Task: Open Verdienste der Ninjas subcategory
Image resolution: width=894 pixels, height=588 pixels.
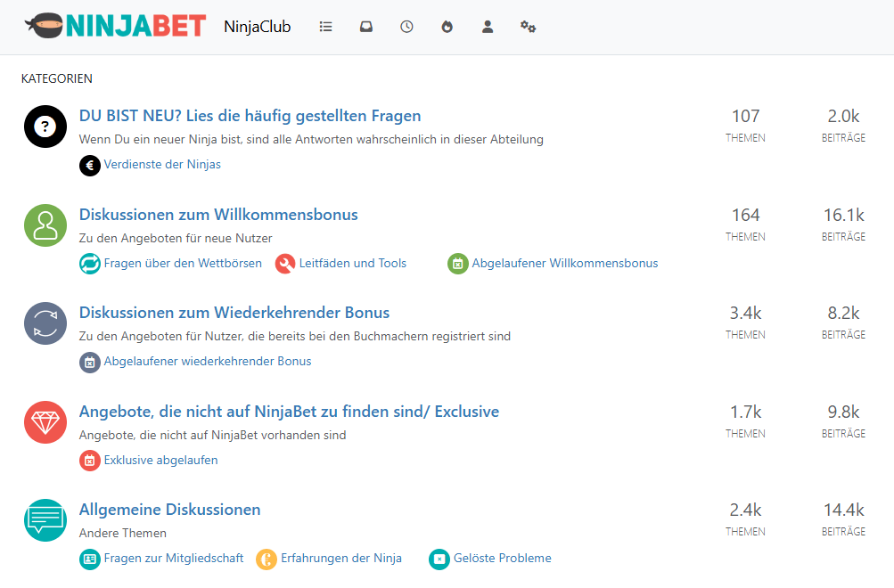Action: 162,164
